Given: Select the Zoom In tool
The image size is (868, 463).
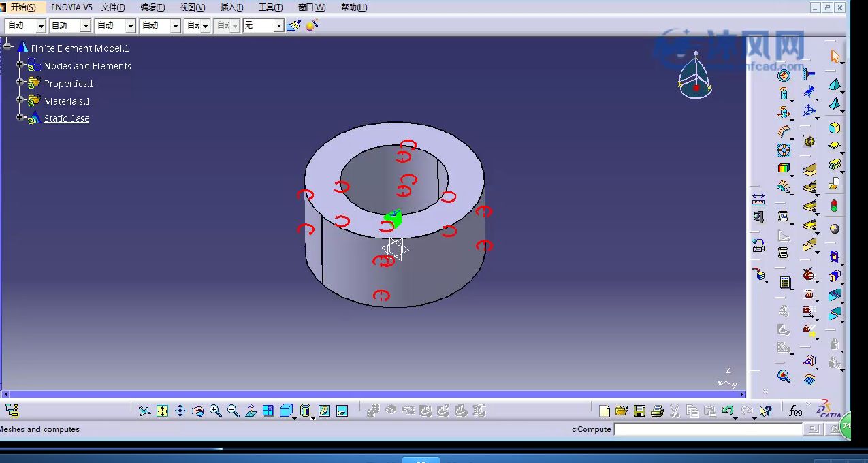Looking at the screenshot, I should 216,411.
